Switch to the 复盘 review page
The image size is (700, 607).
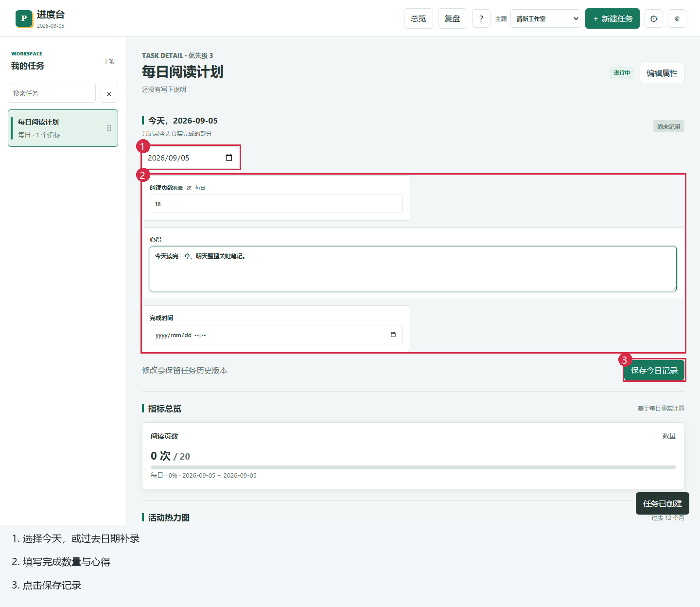tap(453, 18)
